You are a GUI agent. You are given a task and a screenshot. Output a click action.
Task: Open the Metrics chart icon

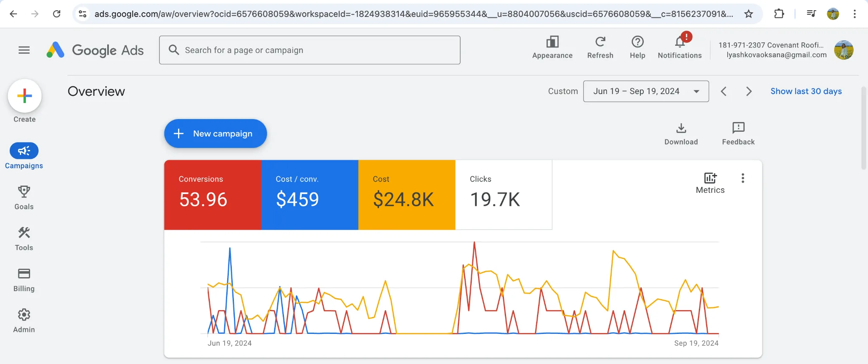[710, 178]
